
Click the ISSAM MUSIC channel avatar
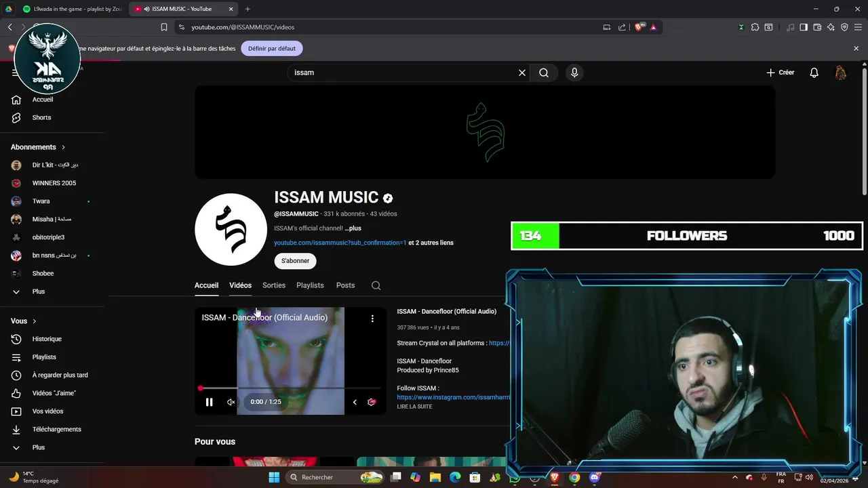[231, 230]
